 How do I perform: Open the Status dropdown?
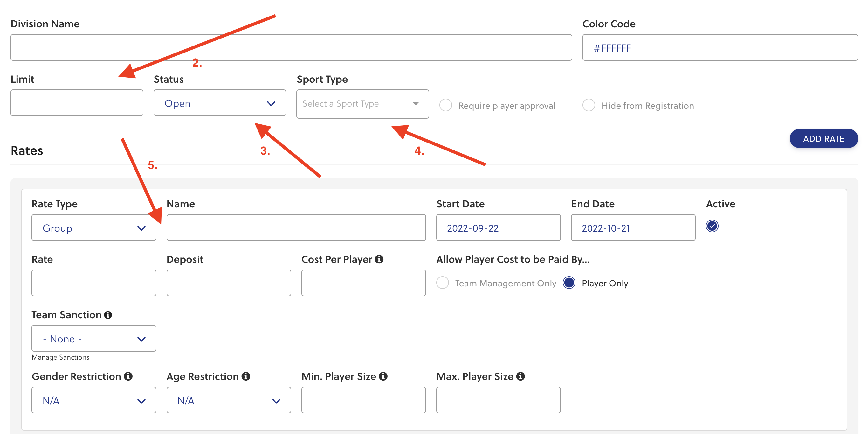[x=220, y=103]
